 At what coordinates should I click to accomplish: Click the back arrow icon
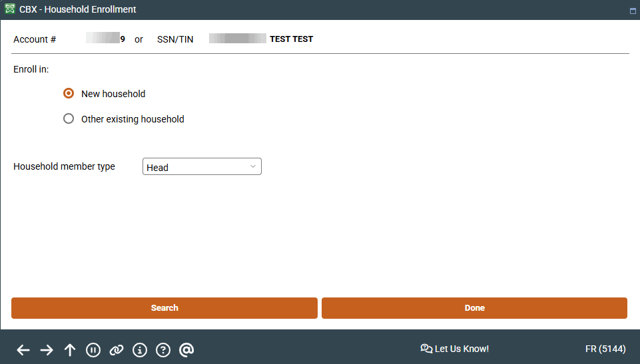coord(23,350)
